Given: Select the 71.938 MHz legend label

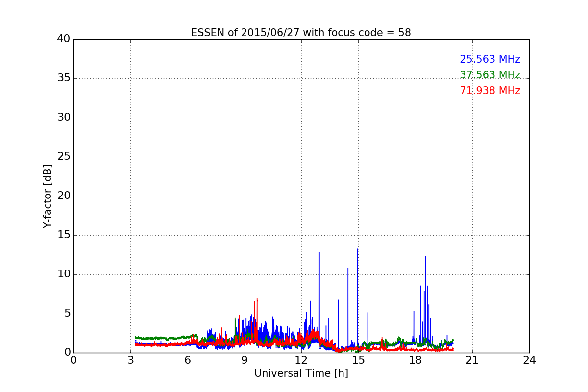Looking at the screenshot, I should 490,91.
